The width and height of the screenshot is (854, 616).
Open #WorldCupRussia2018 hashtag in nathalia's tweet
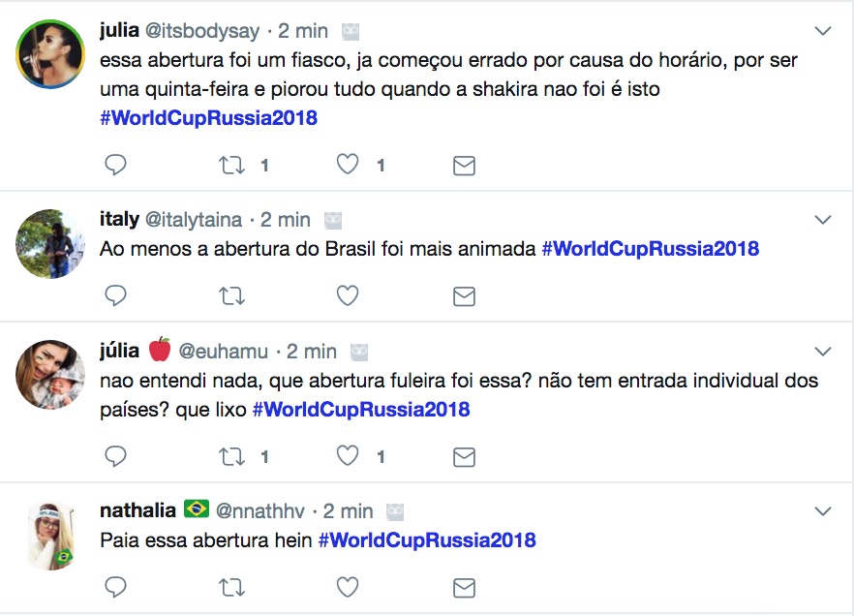tap(426, 539)
